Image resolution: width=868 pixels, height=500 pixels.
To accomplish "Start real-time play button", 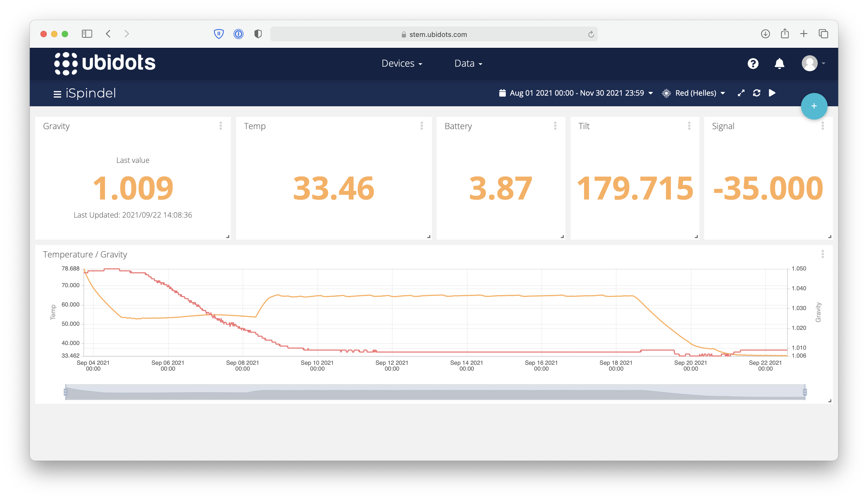I will (x=772, y=93).
